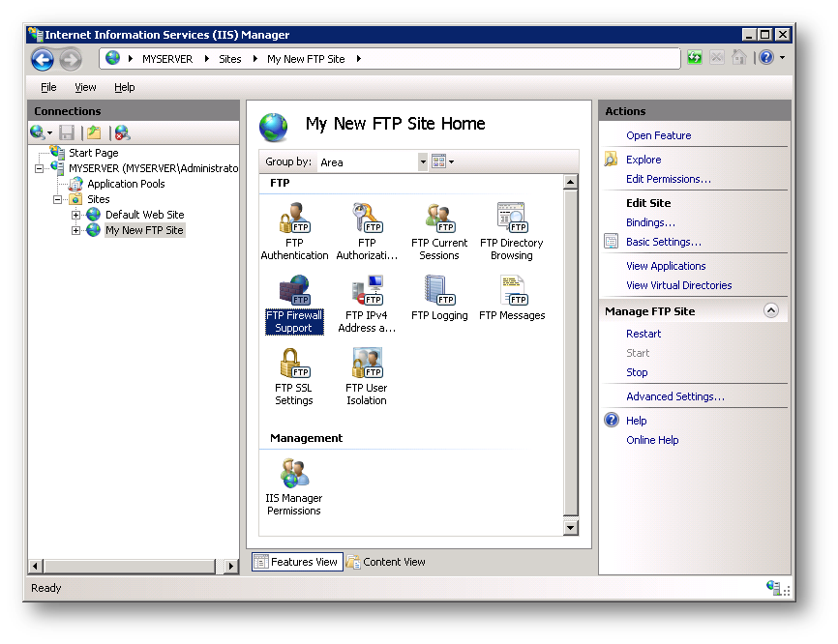Collapse the Sites tree node
This screenshot has height=644, width=838.
pos(57,200)
